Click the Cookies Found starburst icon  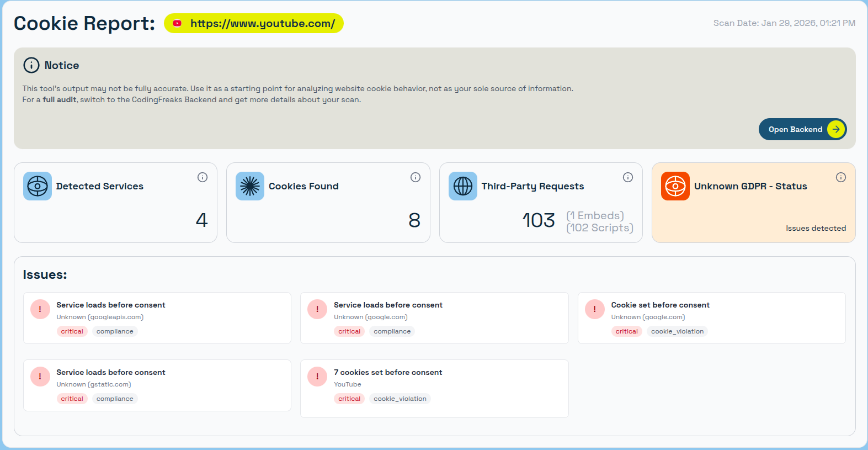coord(250,186)
